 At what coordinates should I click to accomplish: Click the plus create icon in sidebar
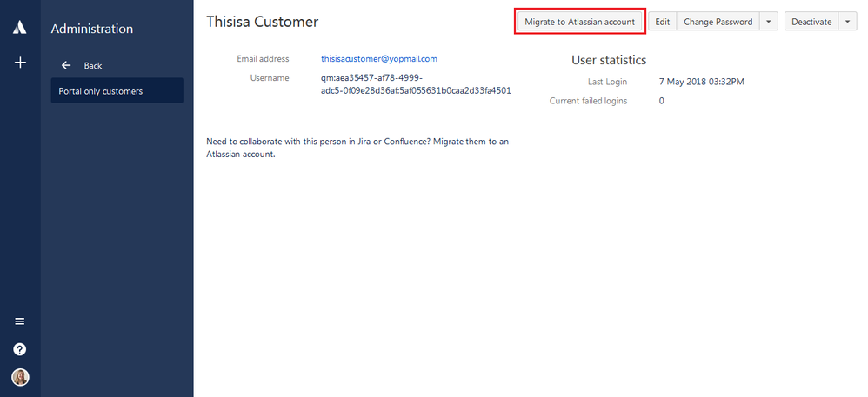[20, 63]
